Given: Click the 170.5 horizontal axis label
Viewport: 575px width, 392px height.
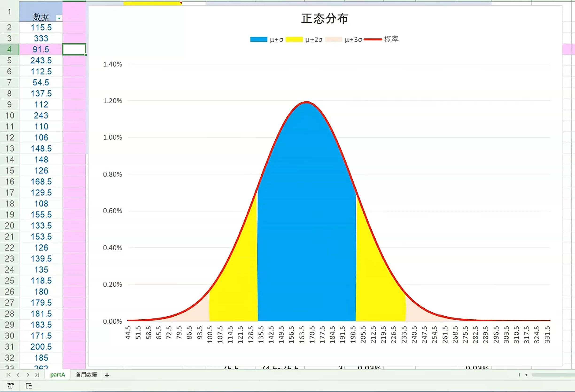Looking at the screenshot, I should 312,335.
